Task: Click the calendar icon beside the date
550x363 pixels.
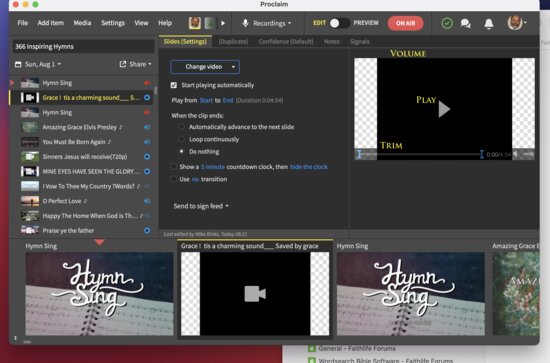Action: (x=18, y=64)
